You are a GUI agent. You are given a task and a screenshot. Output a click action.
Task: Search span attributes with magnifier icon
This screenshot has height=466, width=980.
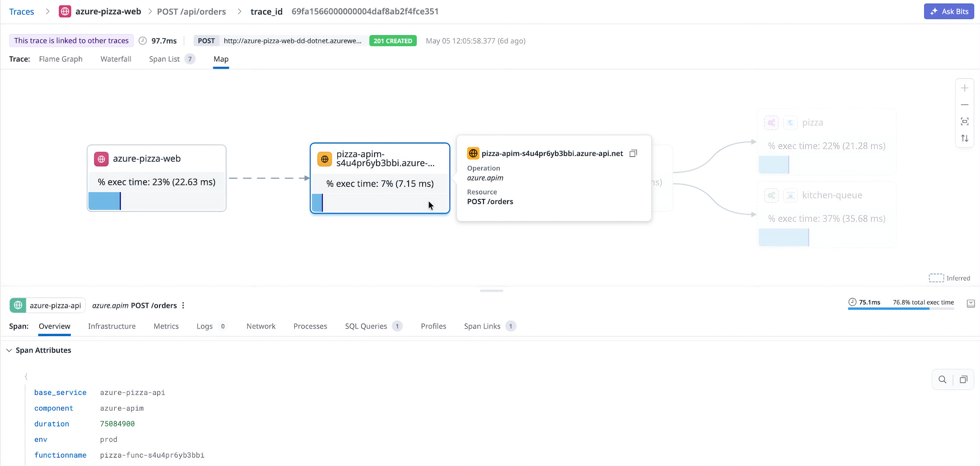point(942,379)
